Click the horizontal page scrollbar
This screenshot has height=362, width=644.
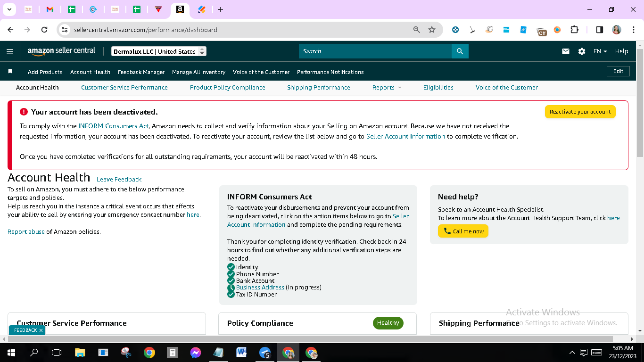point(310,339)
